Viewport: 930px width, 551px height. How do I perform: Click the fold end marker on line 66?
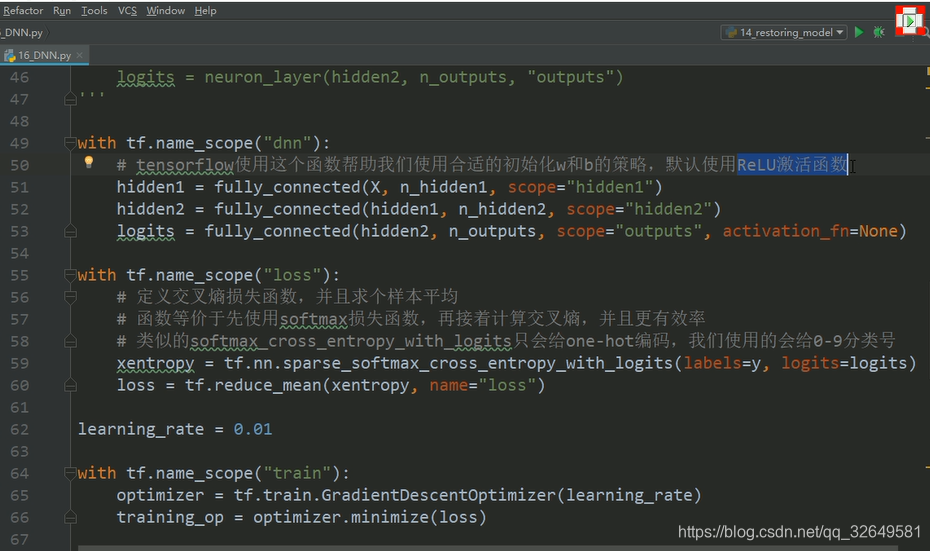[70, 517]
